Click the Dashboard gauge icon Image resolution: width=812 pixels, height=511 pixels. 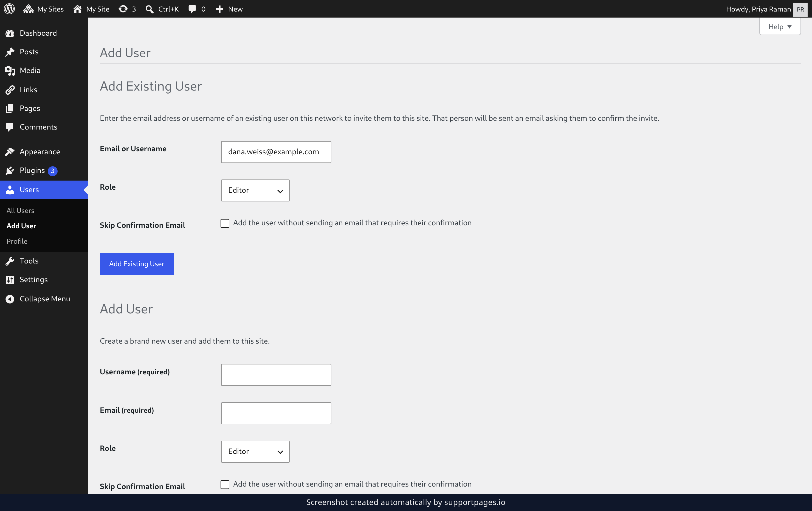click(10, 33)
